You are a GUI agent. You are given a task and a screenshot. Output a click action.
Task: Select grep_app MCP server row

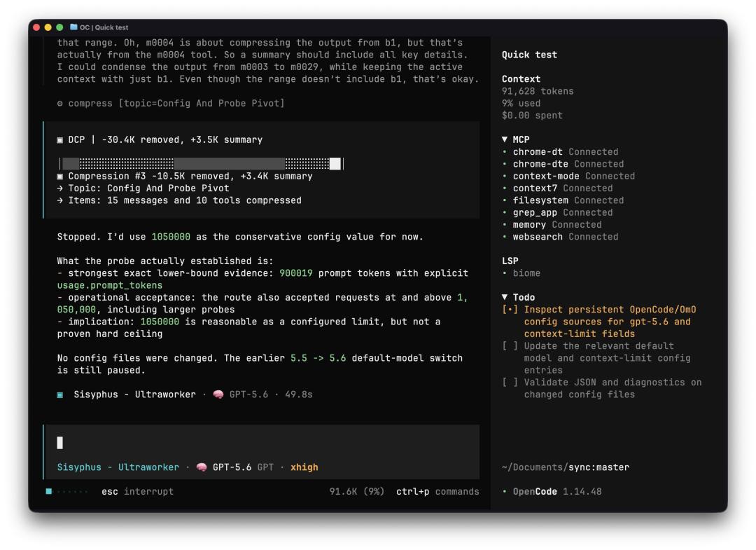[x=557, y=212]
